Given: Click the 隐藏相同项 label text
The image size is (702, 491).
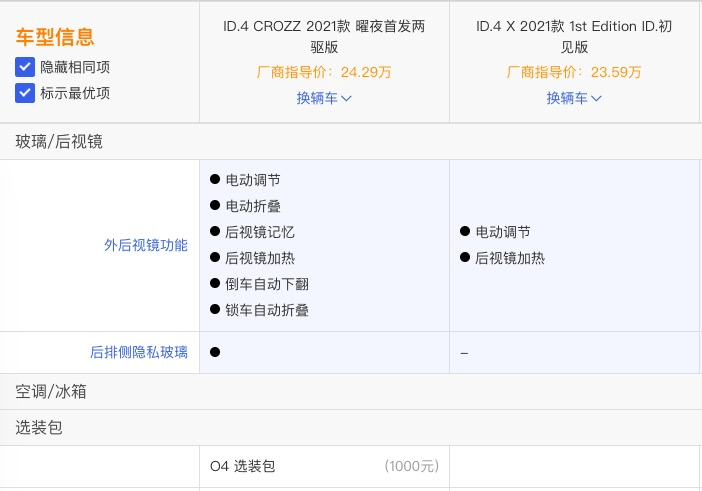Looking at the screenshot, I should (x=75, y=67).
